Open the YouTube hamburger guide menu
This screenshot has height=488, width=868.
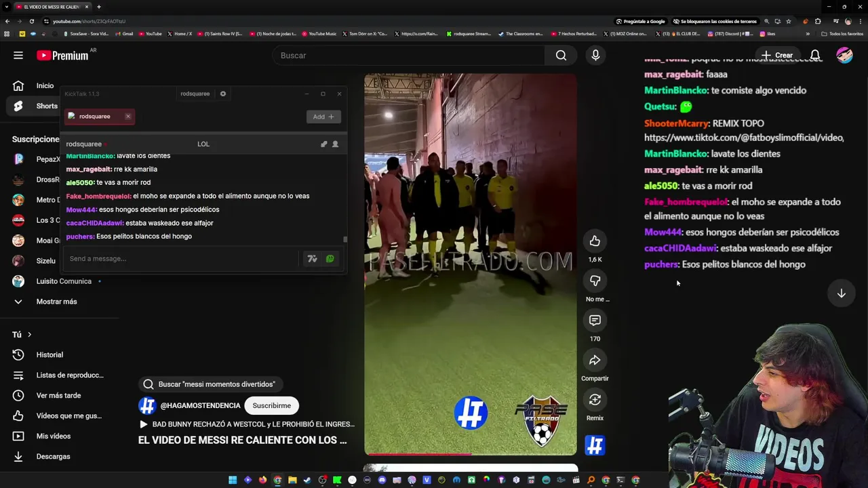pyautogui.click(x=18, y=56)
